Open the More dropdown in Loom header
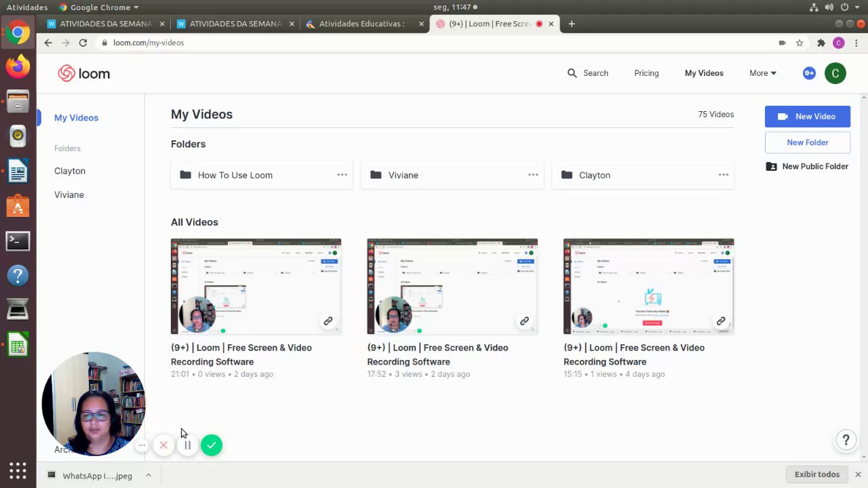Viewport: 868px width, 488px height. 763,73
